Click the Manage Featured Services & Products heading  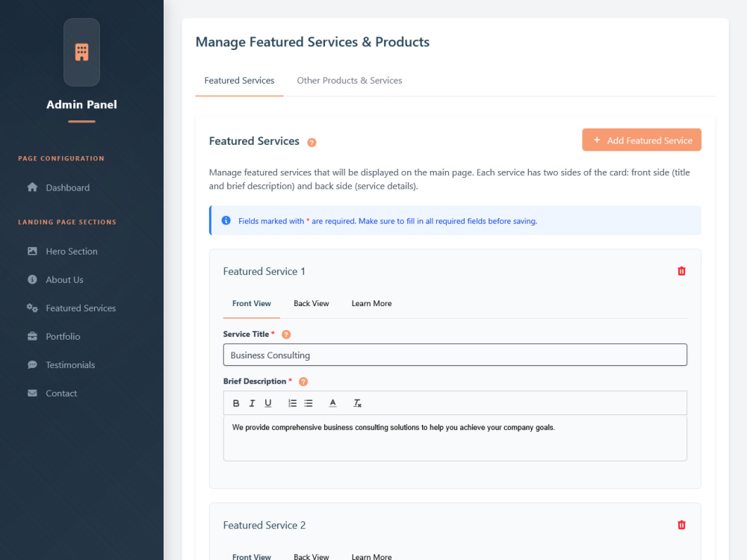tap(312, 42)
